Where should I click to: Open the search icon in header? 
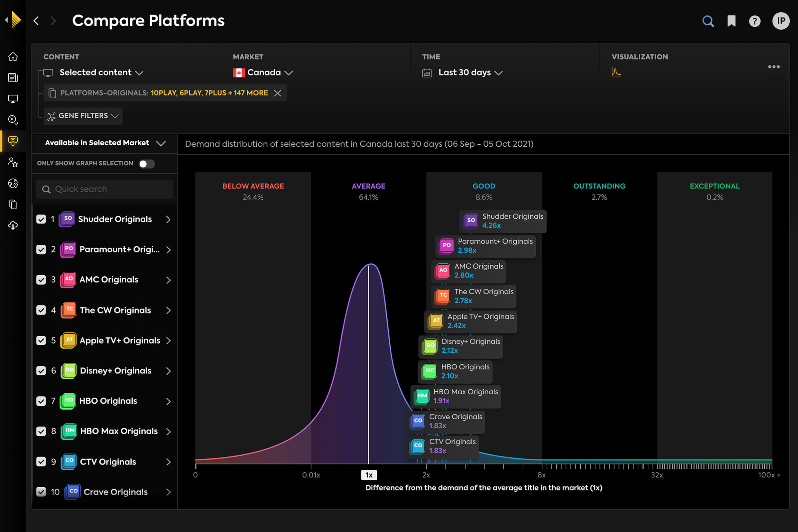click(x=708, y=21)
